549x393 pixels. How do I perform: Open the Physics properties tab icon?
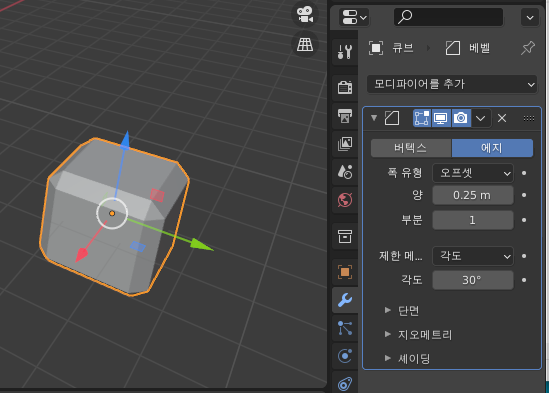pos(345,356)
